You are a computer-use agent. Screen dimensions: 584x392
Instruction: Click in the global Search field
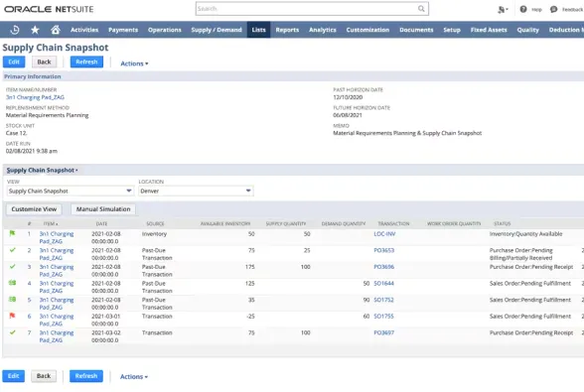tap(306, 9)
